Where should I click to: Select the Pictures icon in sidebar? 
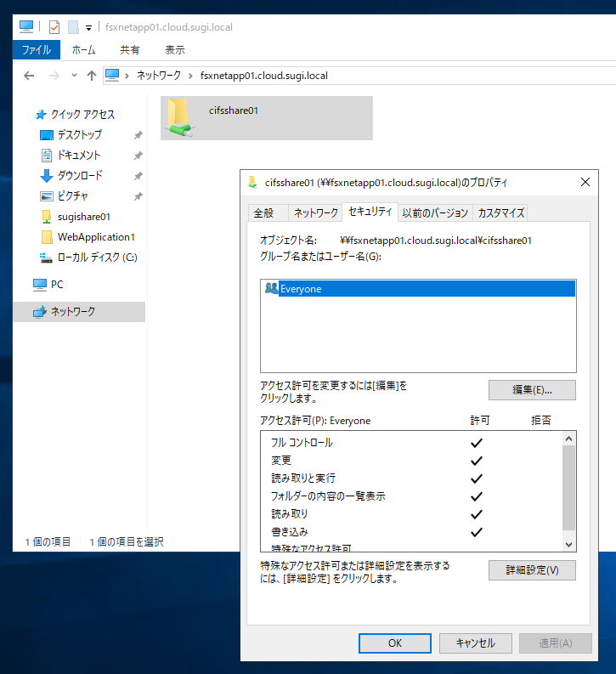tap(47, 196)
